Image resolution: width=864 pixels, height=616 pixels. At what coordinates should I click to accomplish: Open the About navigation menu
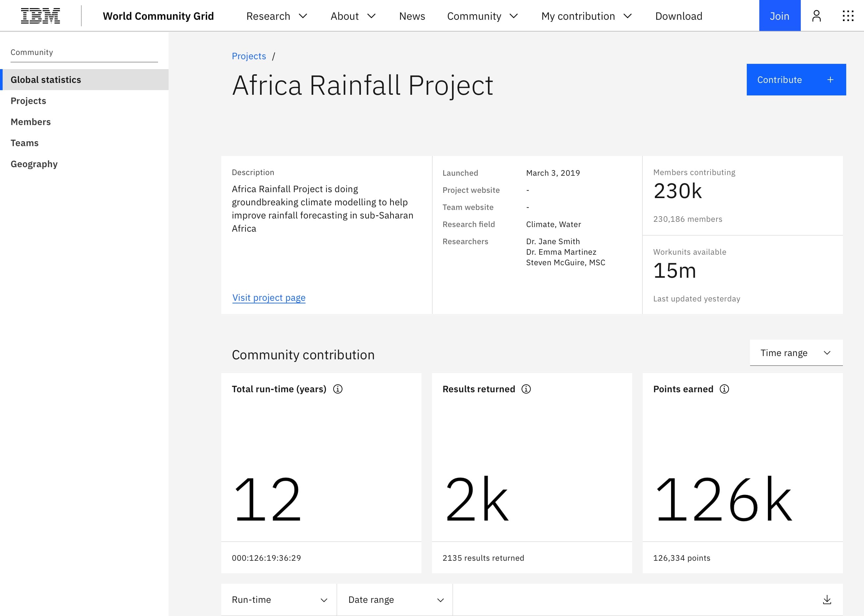(352, 15)
